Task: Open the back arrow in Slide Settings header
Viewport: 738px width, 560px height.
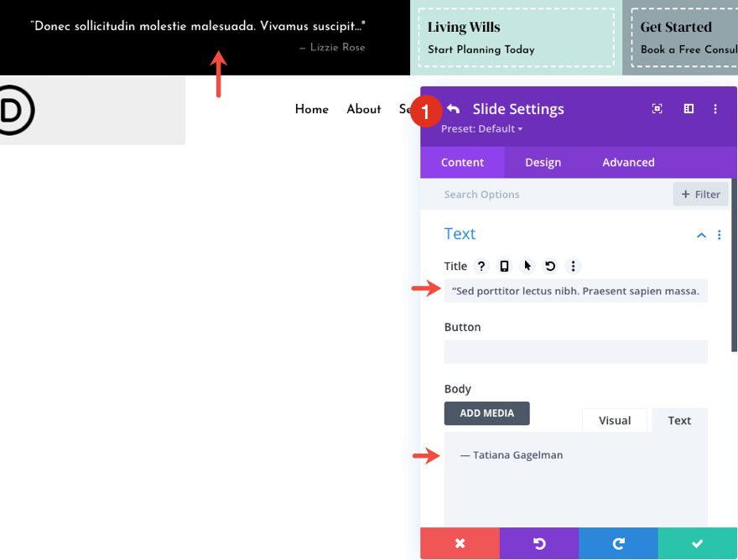Action: pos(453,108)
